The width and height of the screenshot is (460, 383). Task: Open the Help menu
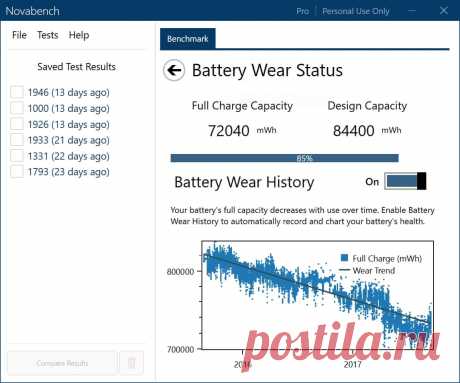pos(79,35)
